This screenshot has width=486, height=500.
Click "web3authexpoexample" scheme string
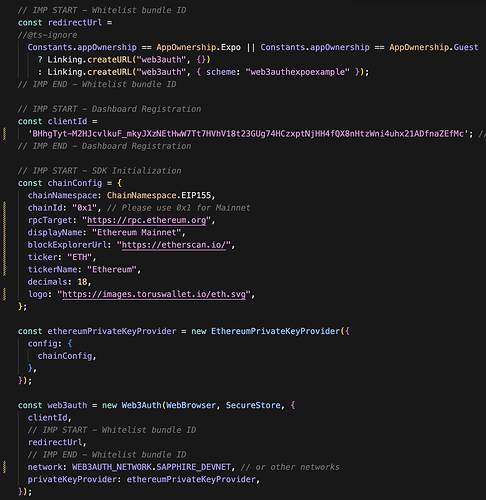coord(297,72)
